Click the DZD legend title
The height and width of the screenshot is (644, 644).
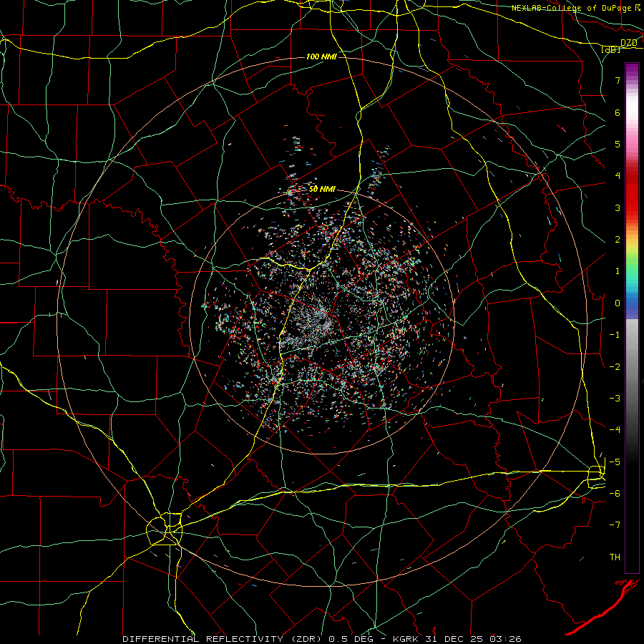[629, 43]
